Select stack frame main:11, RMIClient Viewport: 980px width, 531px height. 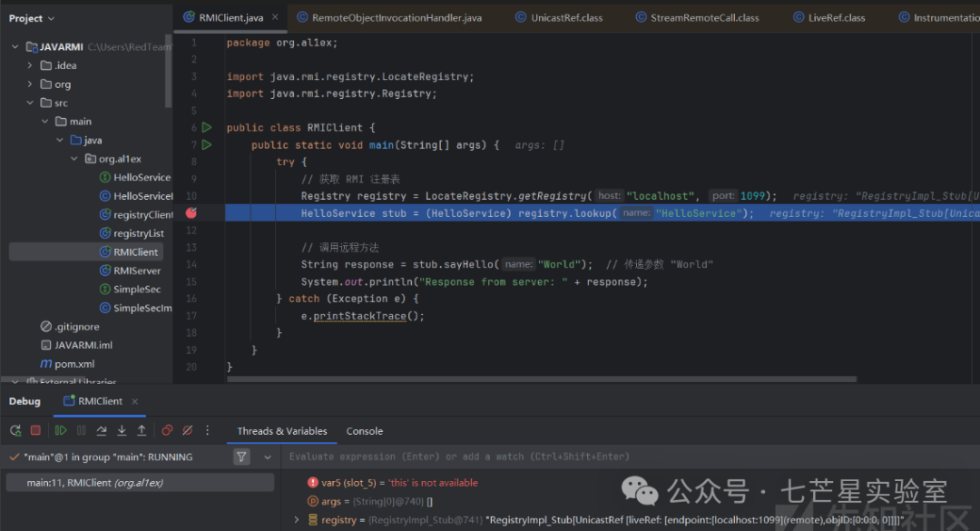click(140, 483)
